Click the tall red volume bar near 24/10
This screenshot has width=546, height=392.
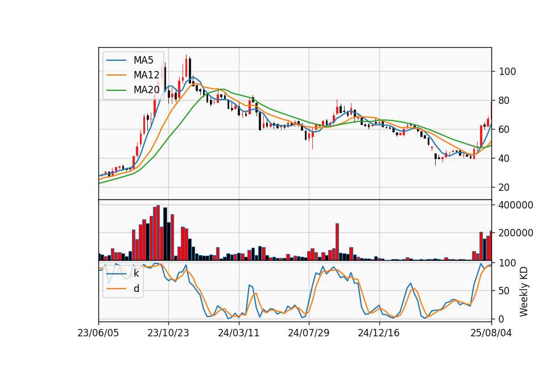coord(337,242)
